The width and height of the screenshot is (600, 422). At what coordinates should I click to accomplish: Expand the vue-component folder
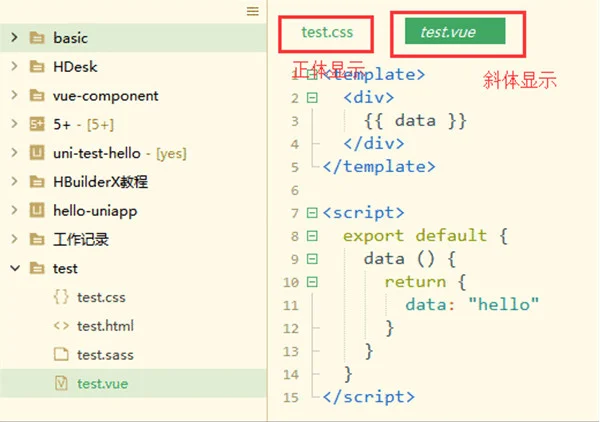pos(15,95)
